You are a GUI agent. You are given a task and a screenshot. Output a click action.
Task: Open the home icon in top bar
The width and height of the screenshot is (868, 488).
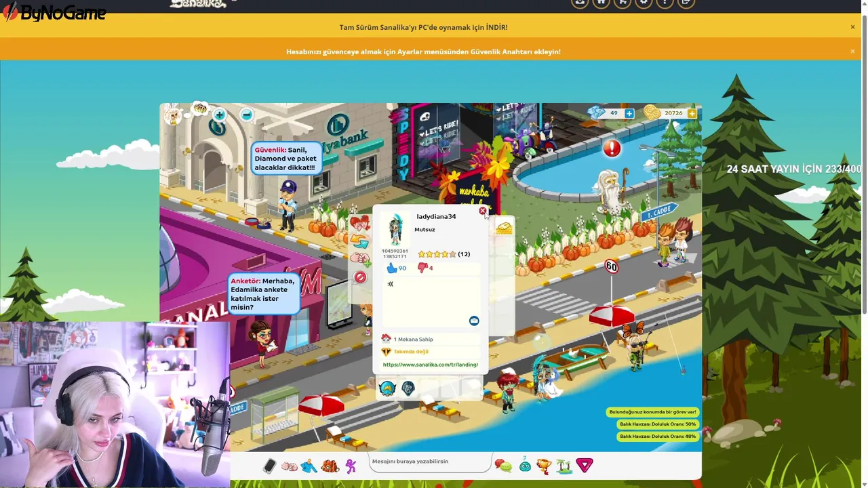coord(601,2)
